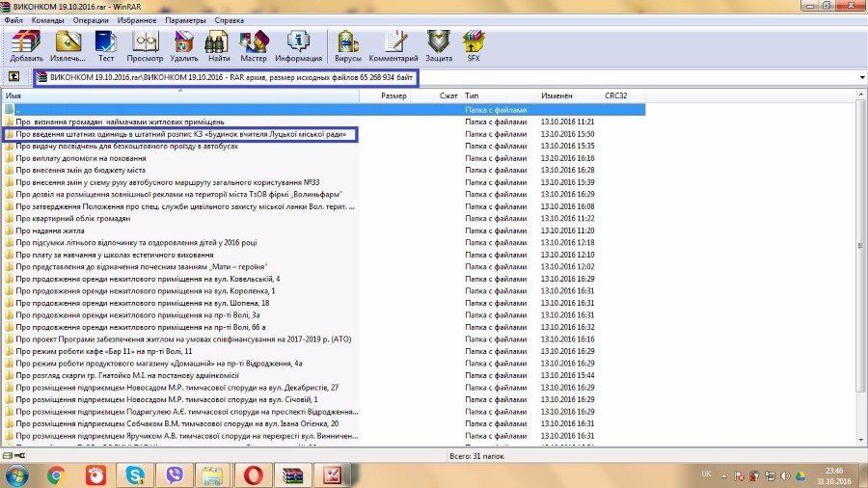Click the Защита (Protect) shield icon
Screen dimensions: 868x488
click(439, 44)
